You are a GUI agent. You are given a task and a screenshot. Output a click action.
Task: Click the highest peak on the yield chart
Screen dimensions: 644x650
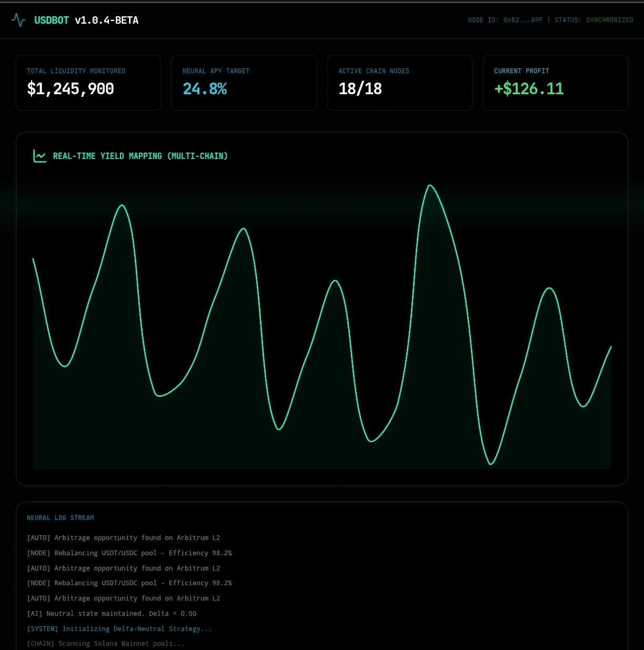pyautogui.click(x=430, y=185)
